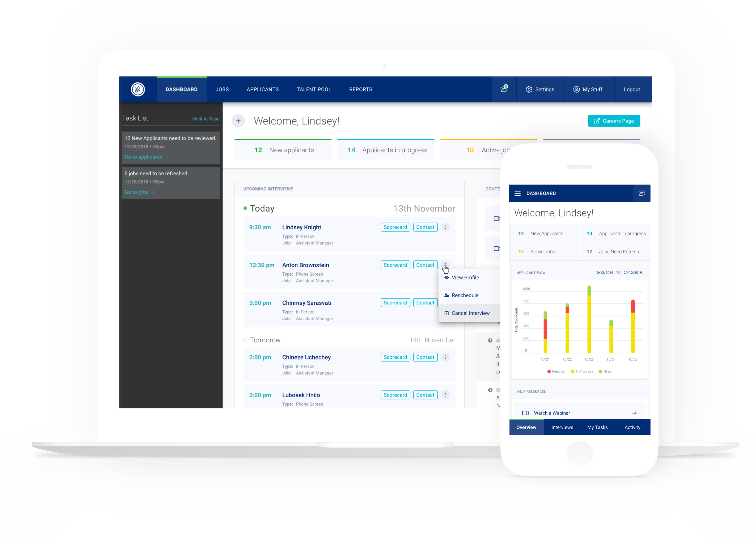Open three-dot menu for Chineze Uchechey interview

[x=445, y=357]
